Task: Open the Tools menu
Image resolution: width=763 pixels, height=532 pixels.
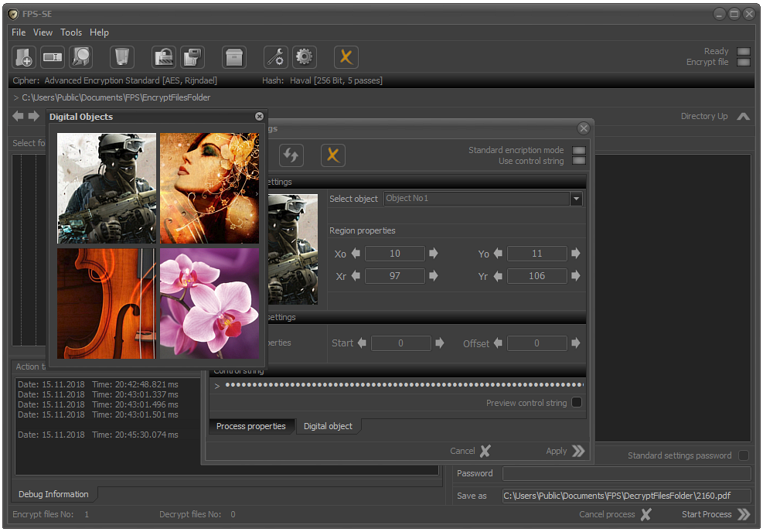Action: (71, 32)
